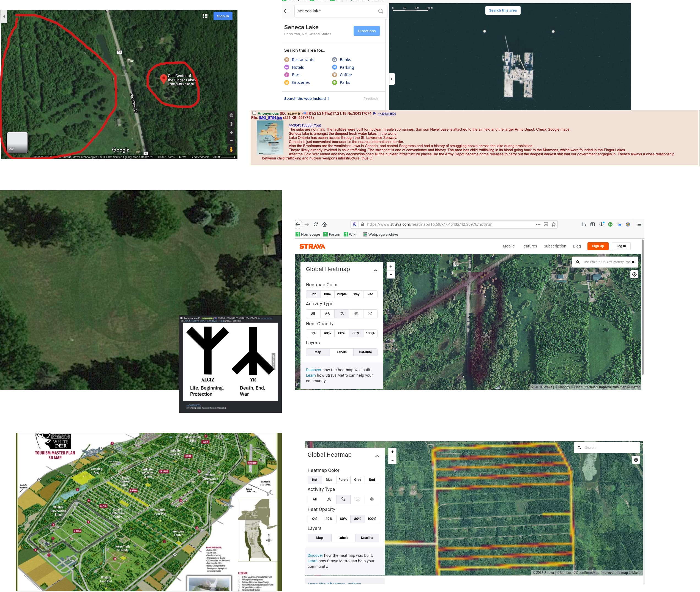Set heat opacity to 100% in empty-Search Strava panel
The image size is (700, 592).
[372, 519]
